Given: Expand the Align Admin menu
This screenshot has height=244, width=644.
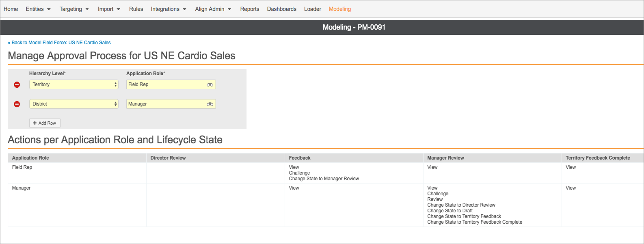Looking at the screenshot, I should pos(213,9).
